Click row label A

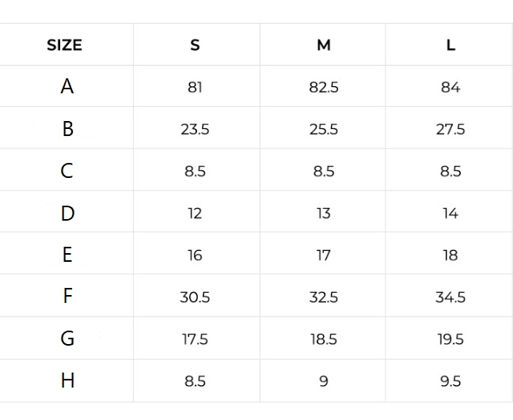point(67,86)
